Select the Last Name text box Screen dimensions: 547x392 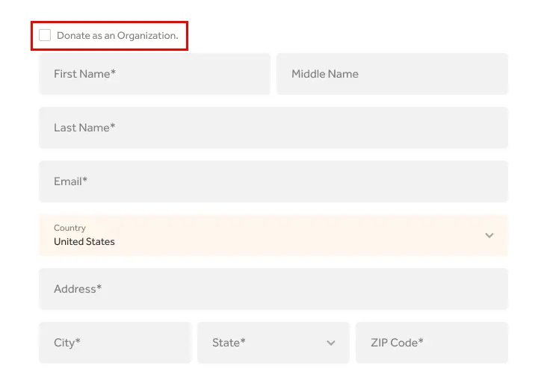coord(273,128)
